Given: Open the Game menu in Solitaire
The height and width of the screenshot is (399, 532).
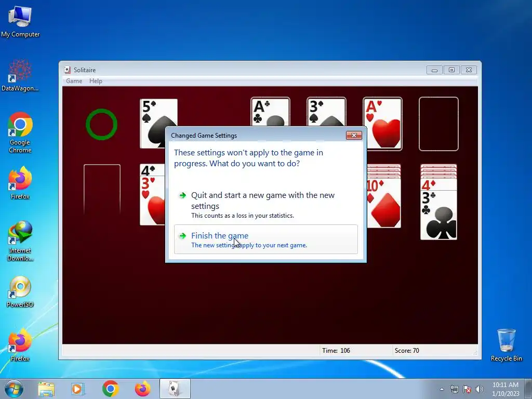Looking at the screenshot, I should (x=74, y=81).
